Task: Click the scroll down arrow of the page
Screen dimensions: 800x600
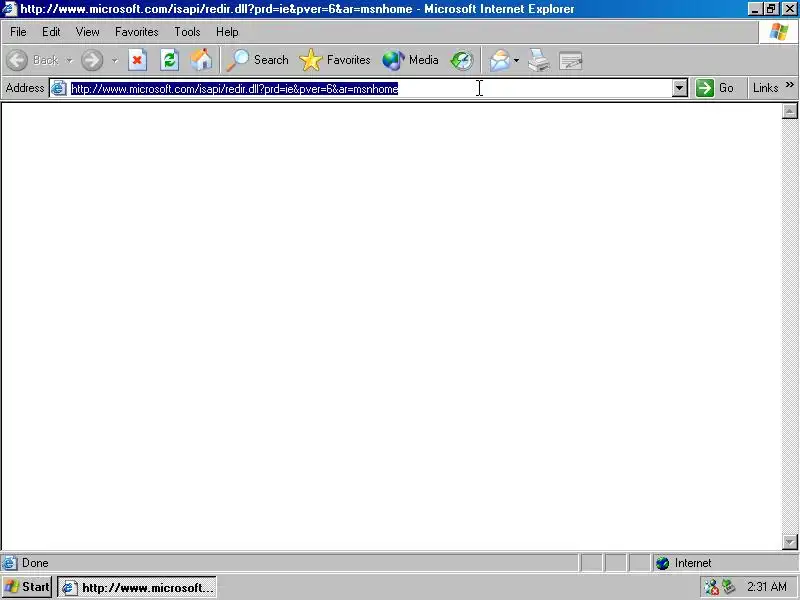Action: point(789,541)
